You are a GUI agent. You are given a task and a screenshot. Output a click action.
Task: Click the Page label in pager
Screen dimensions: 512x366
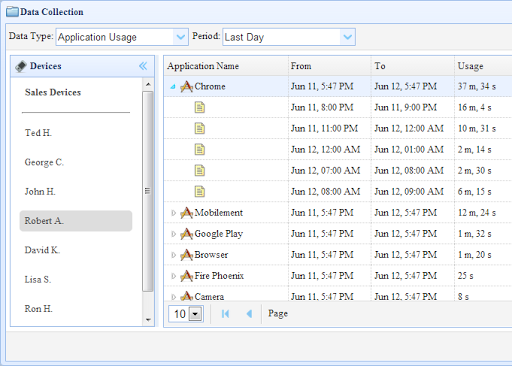(278, 314)
